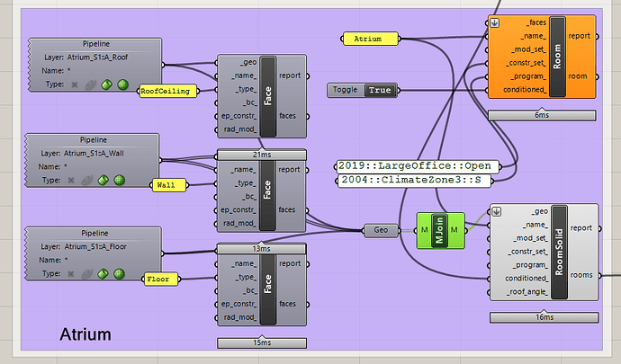Toggle point type filter in A_Floor Pipeline
Image resolution: width=621 pixels, height=364 pixels.
70,274
